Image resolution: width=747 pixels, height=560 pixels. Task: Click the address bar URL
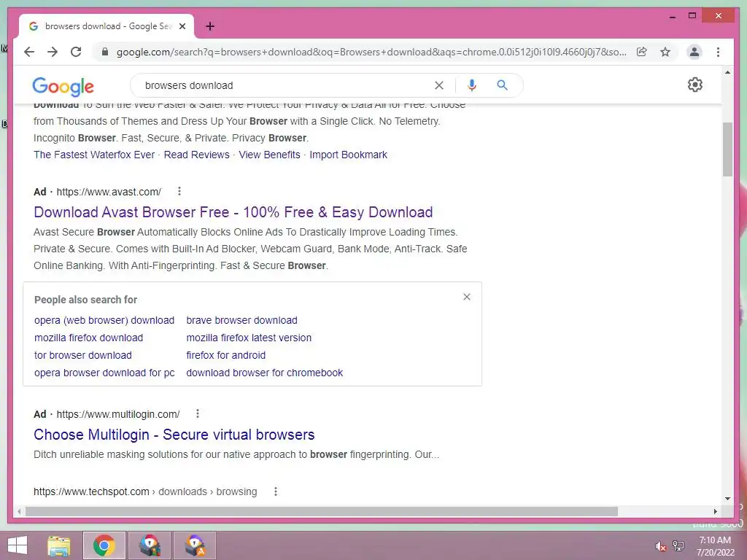[371, 52]
